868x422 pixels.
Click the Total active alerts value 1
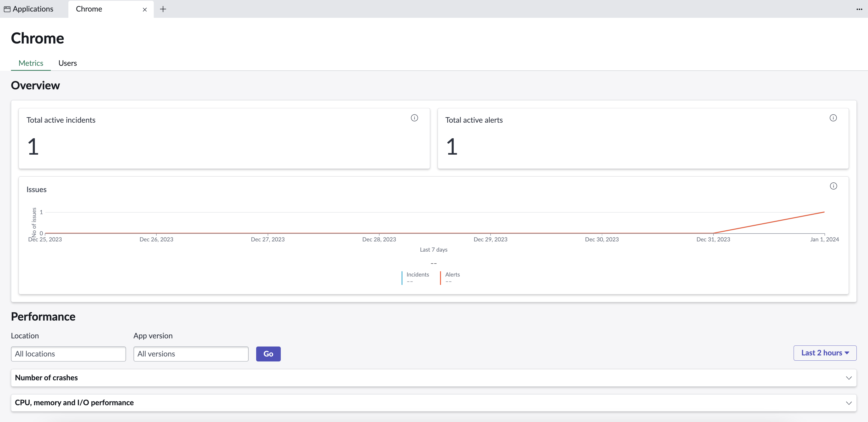point(452,147)
